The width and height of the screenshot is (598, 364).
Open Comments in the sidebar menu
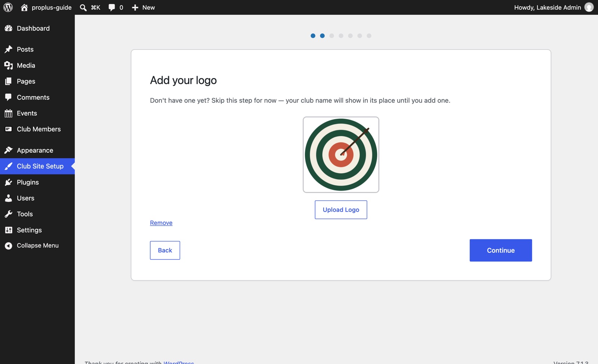(x=37, y=97)
